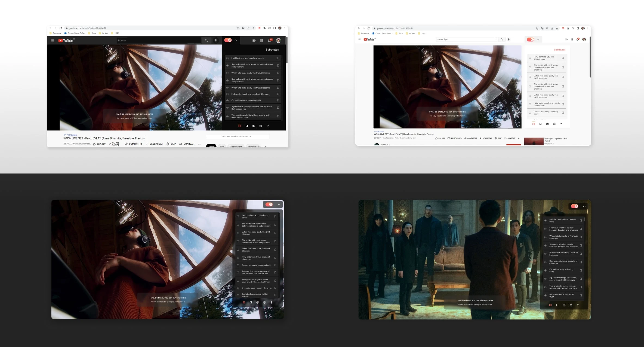Image resolution: width=644 pixels, height=347 pixels.
Task: Bookmark 'Cursed humanity, shivering body' in dark YouTube panel
Action: click(x=278, y=100)
